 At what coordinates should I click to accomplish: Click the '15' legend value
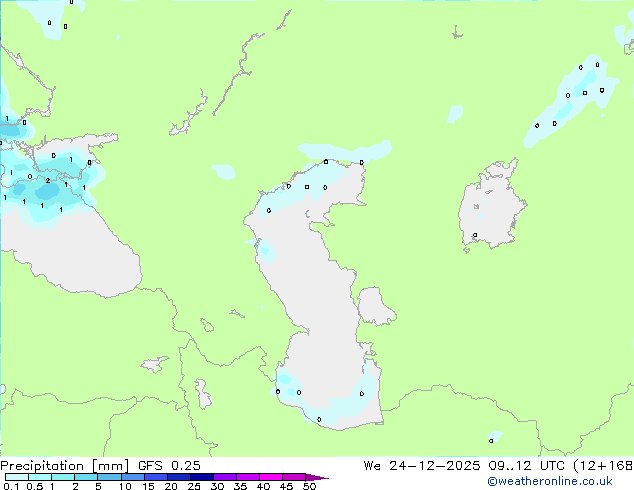(x=148, y=486)
